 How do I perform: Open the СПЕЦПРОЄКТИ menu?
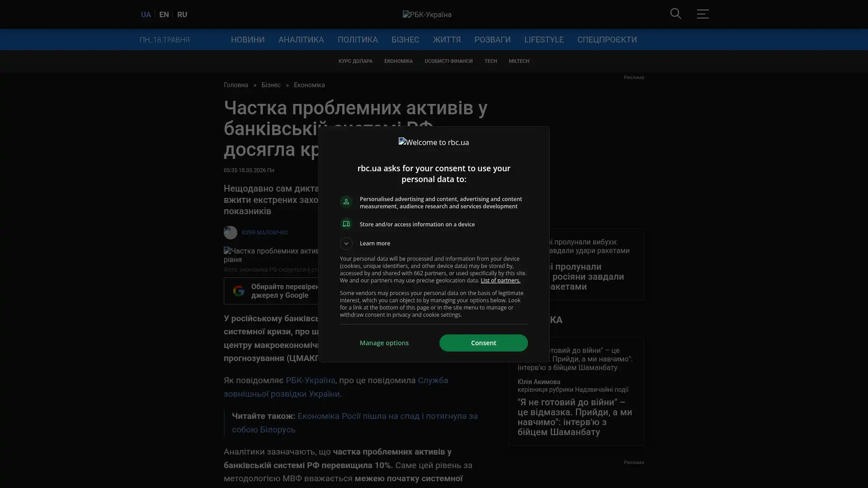click(607, 40)
